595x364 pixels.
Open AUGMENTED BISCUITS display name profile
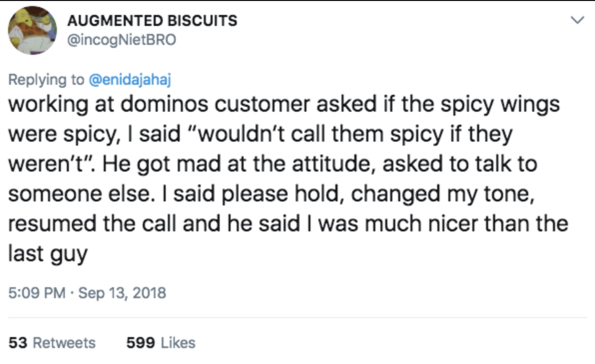pyautogui.click(x=152, y=21)
